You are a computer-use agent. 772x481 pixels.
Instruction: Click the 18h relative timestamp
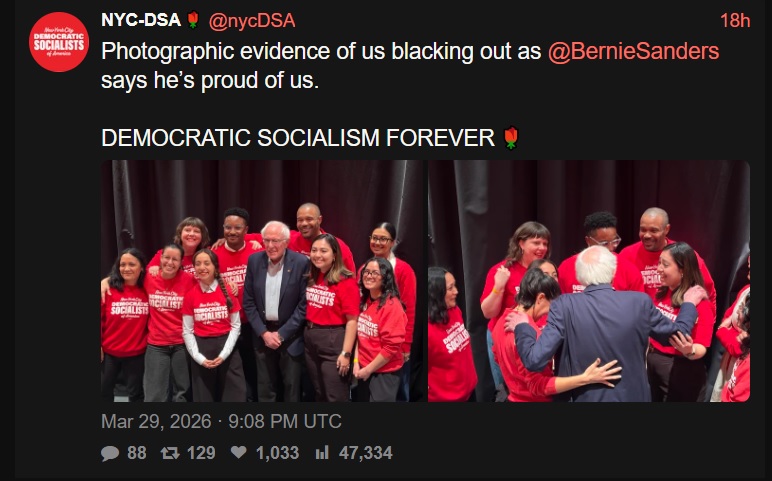[x=735, y=21]
